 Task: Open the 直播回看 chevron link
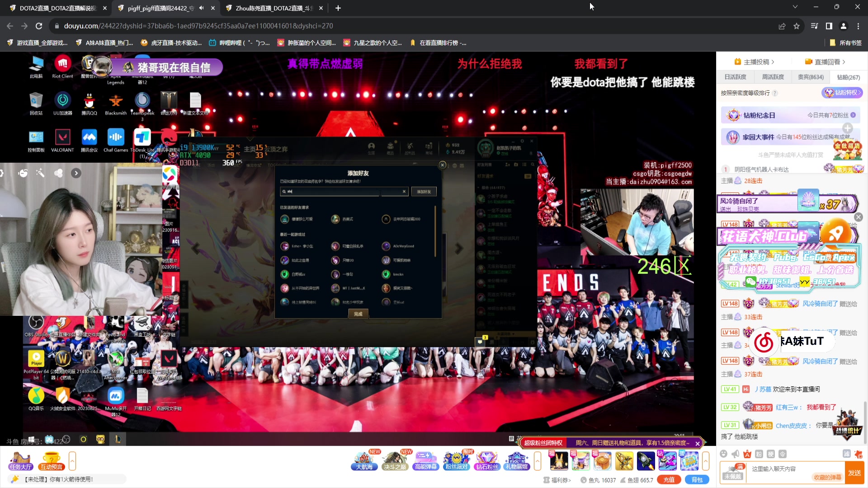pyautogui.click(x=825, y=62)
